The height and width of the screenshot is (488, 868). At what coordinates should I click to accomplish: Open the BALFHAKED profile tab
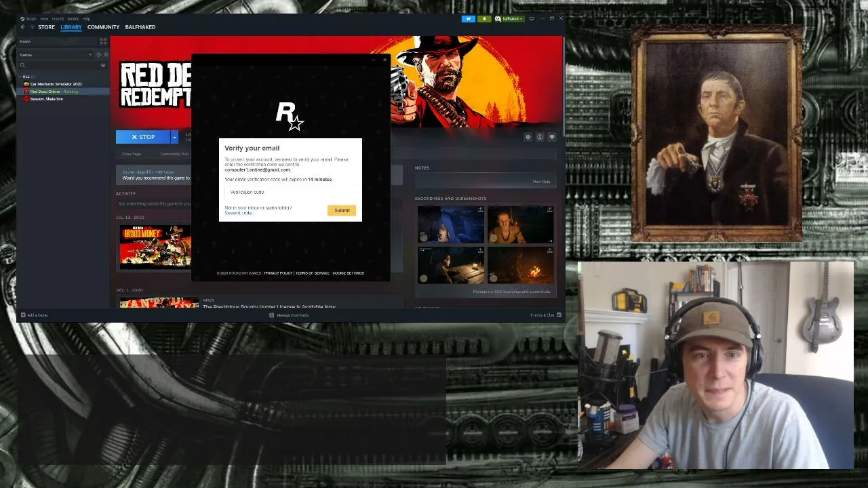[x=140, y=27]
